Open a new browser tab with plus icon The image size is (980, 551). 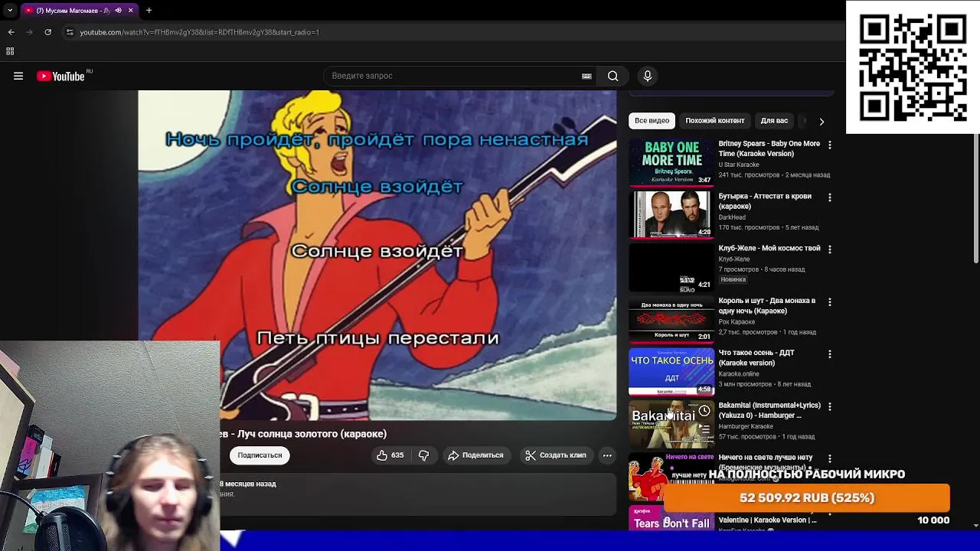[149, 11]
